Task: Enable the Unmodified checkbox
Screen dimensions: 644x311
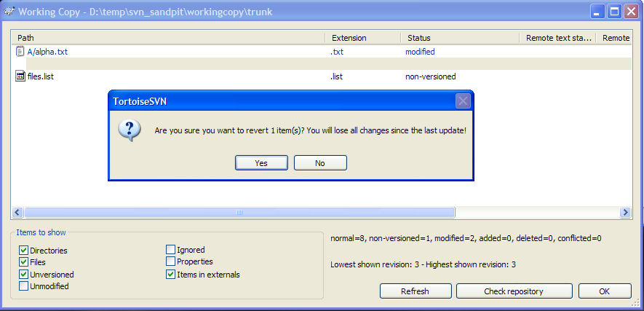Action: coord(24,286)
